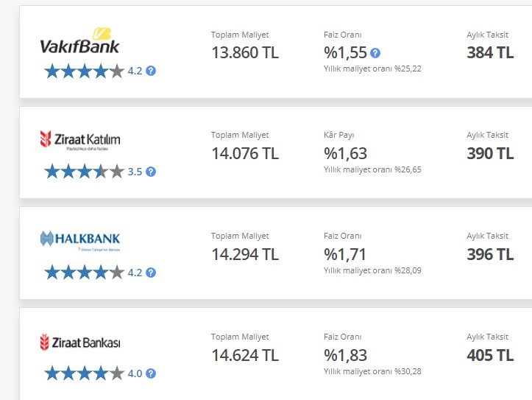
Task: Click the Halkbank star rating
Action: [85, 273]
